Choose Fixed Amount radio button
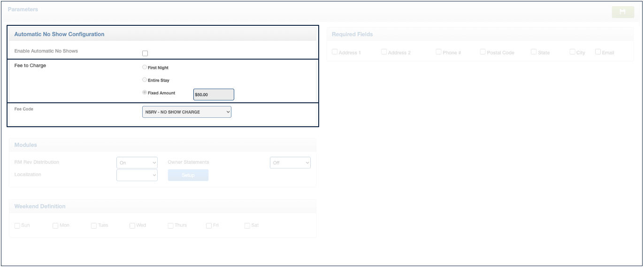The height and width of the screenshot is (268, 644). (145, 93)
